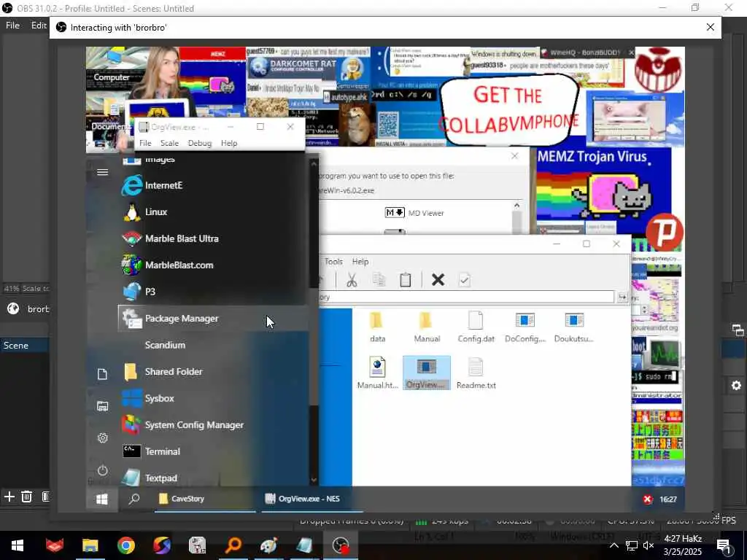Click the red X tray icon in VM taskbar

pyautogui.click(x=648, y=499)
